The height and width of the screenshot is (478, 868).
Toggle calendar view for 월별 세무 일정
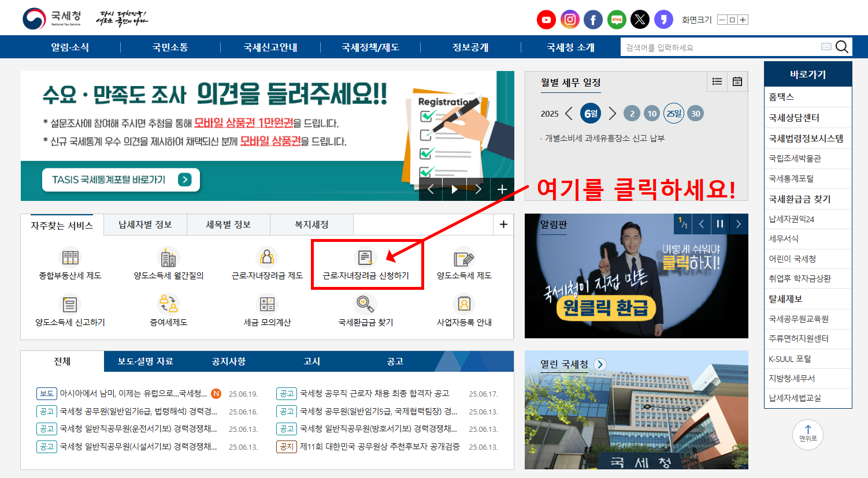[x=737, y=81]
